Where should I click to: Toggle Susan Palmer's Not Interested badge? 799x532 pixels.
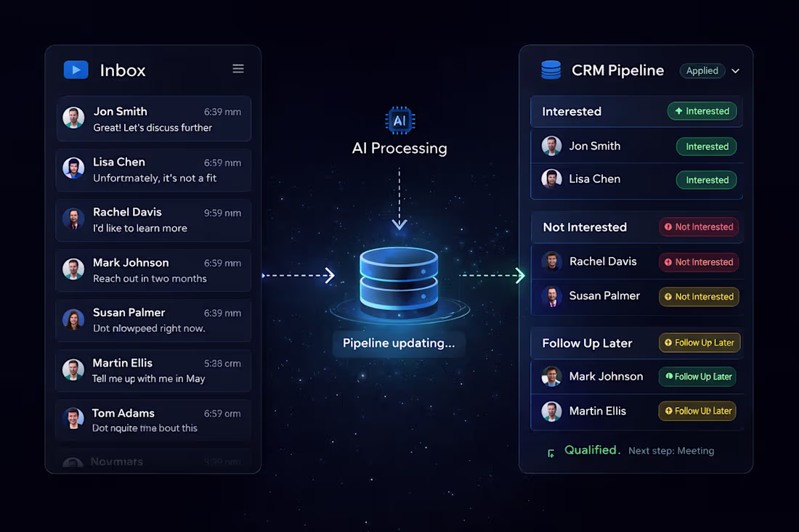coord(698,296)
